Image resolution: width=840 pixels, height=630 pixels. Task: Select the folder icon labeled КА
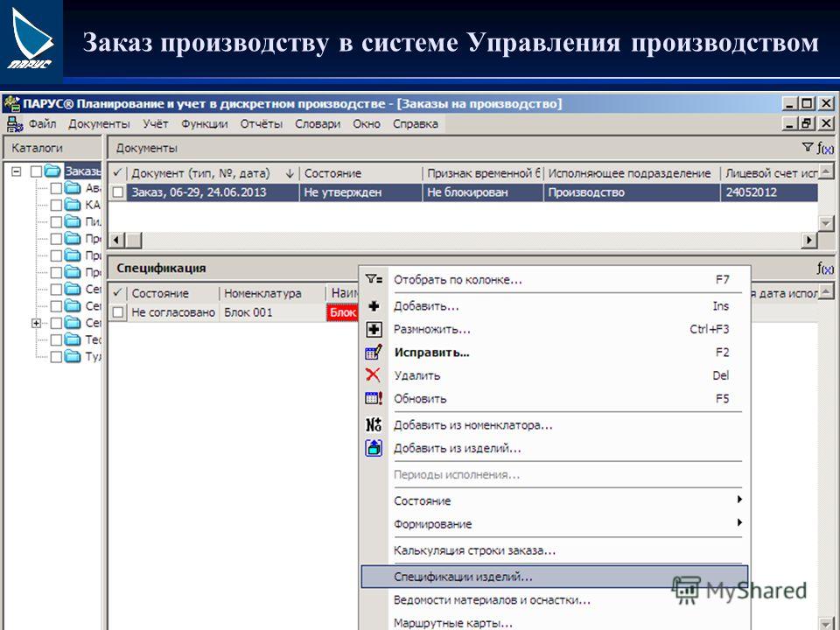click(73, 205)
